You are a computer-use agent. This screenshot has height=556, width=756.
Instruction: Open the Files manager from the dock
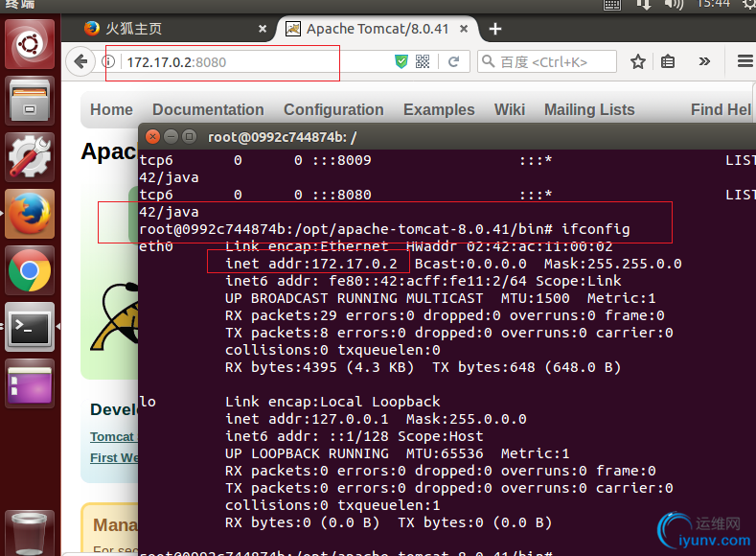point(30,102)
